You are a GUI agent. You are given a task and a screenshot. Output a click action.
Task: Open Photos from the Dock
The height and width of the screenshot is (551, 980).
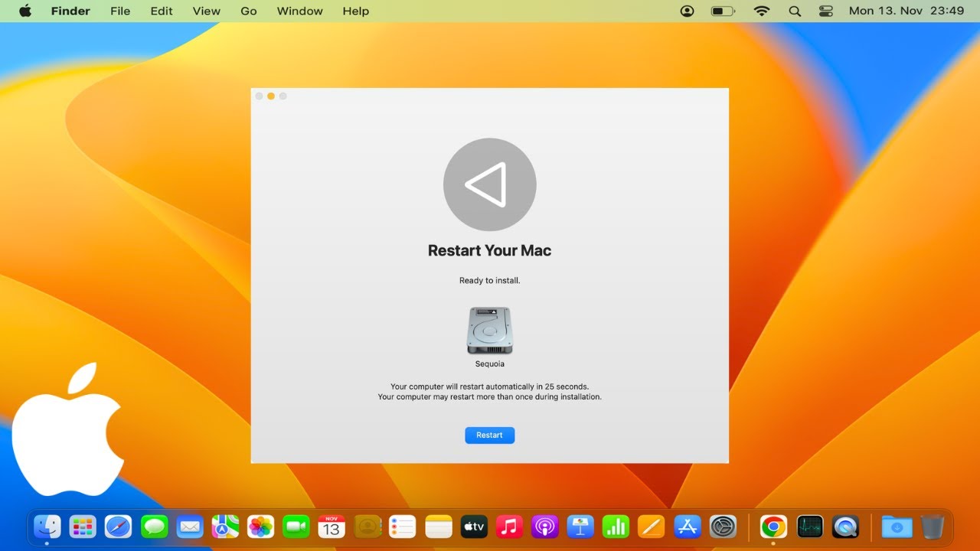pyautogui.click(x=260, y=527)
